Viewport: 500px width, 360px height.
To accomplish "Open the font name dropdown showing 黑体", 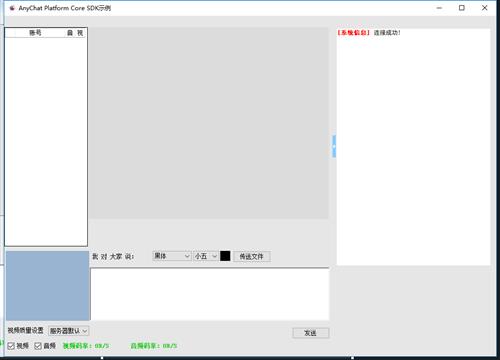I will pyautogui.click(x=172, y=256).
